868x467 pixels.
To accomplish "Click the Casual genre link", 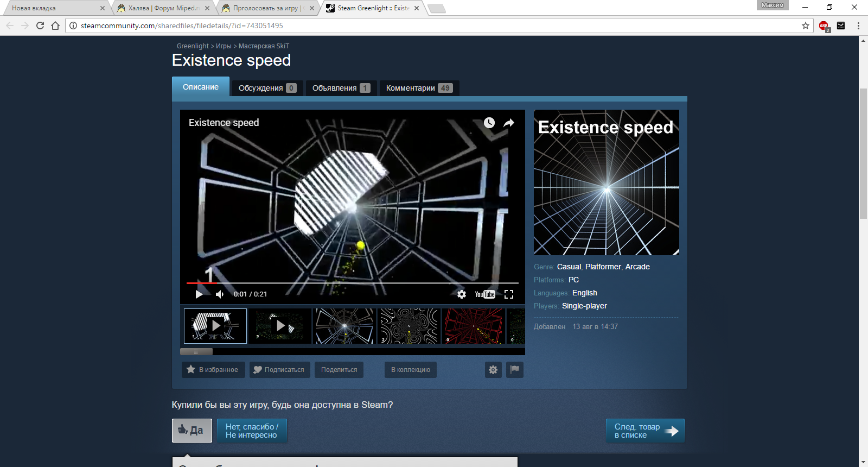I will click(569, 267).
